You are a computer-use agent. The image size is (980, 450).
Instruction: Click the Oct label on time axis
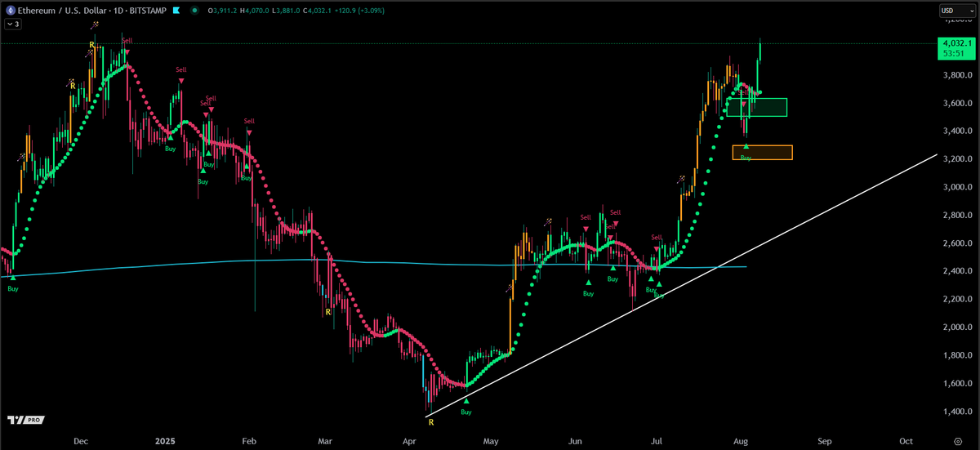pos(905,440)
